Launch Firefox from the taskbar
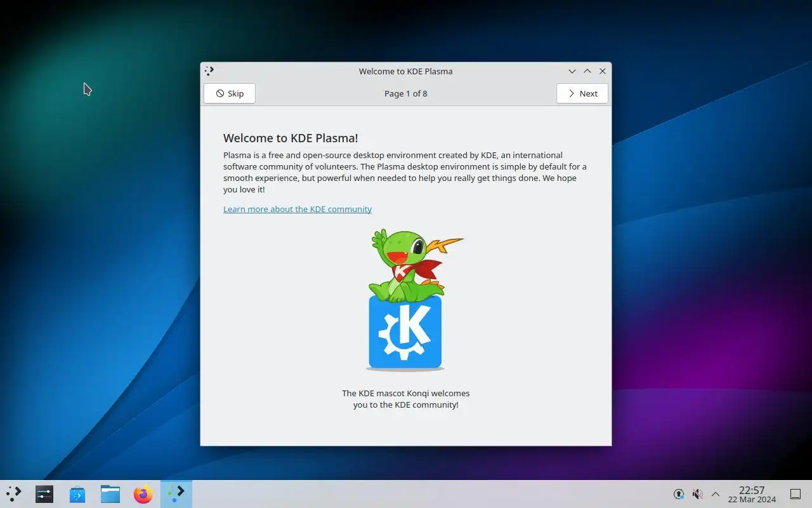The image size is (812, 508). pyautogui.click(x=143, y=494)
